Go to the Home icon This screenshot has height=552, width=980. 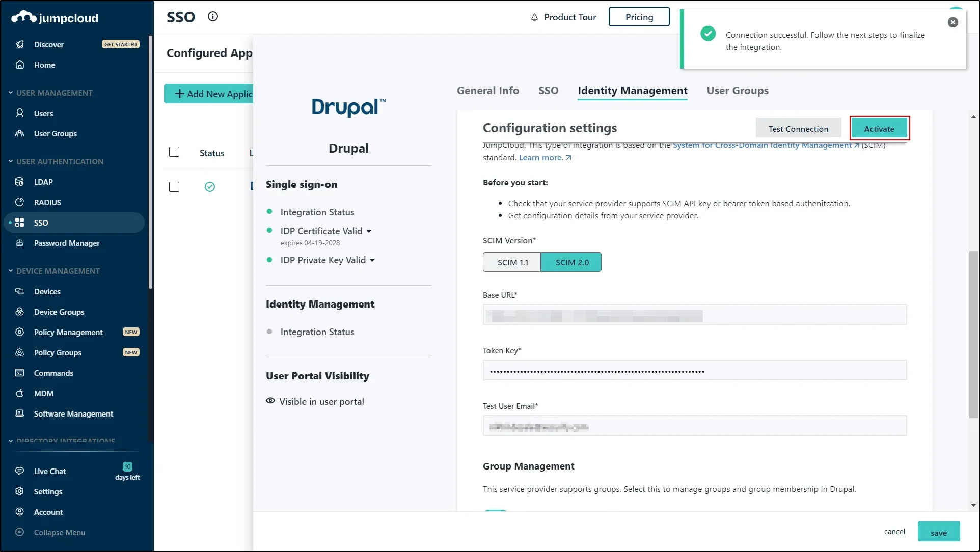(x=20, y=65)
